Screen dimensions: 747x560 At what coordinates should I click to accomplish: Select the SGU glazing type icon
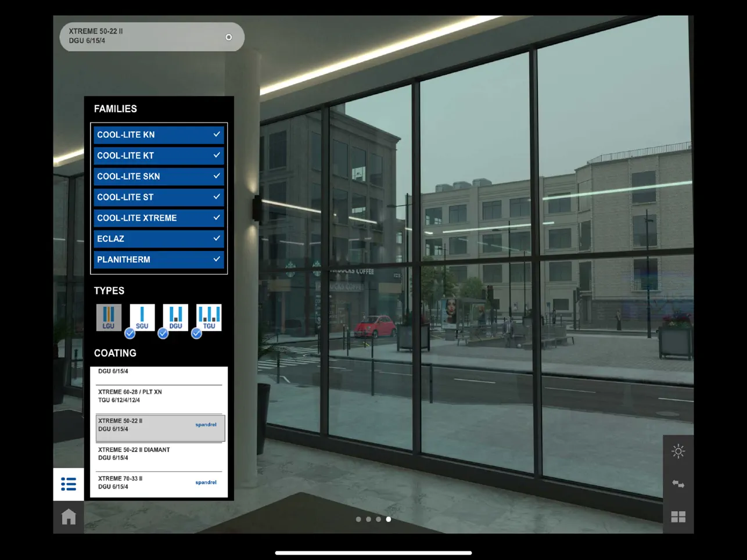142,317
